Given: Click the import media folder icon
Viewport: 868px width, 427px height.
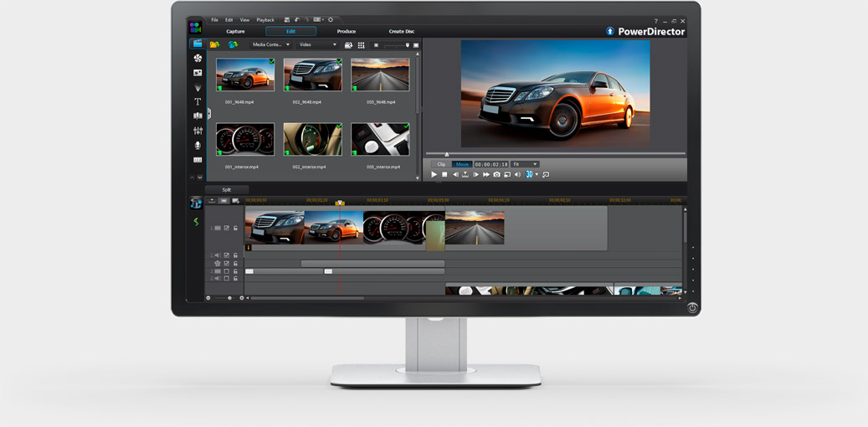Looking at the screenshot, I should click(x=214, y=45).
